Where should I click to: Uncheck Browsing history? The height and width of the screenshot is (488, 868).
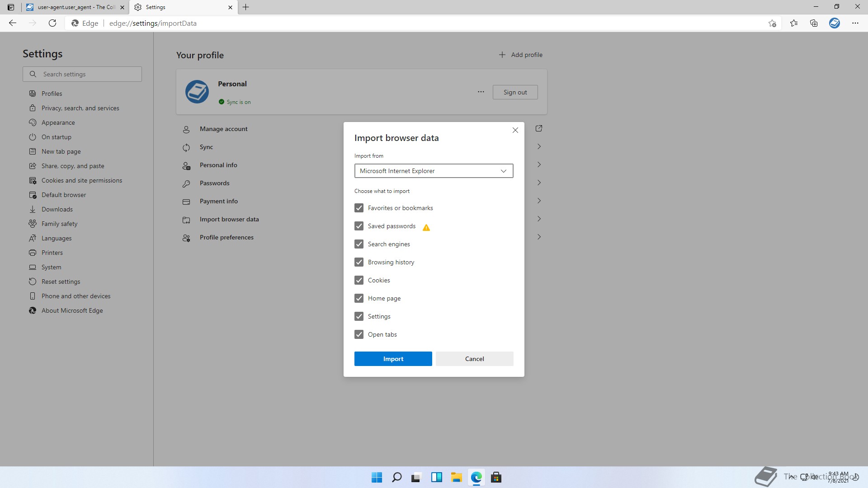359,262
